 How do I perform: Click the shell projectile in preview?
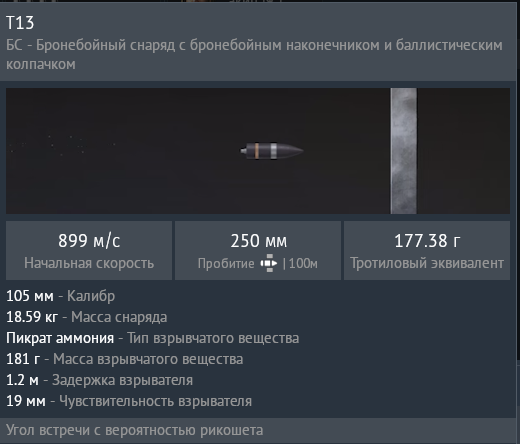[x=272, y=151]
